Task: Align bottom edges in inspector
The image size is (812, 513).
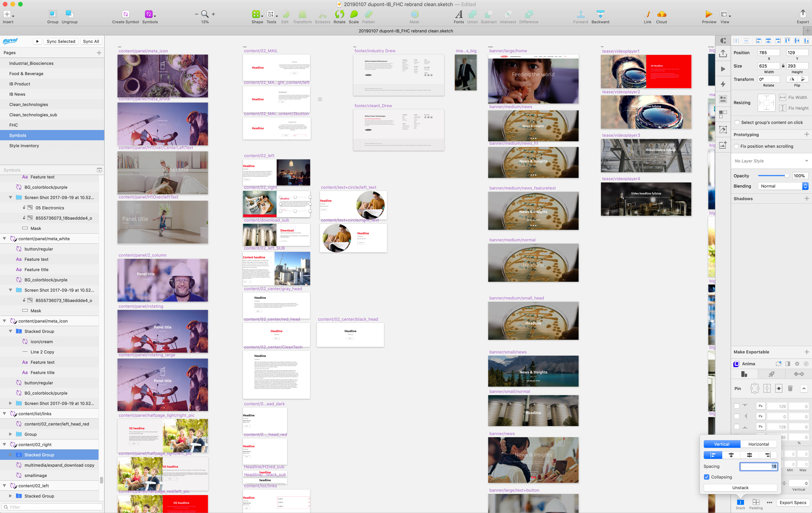Action: click(x=806, y=41)
